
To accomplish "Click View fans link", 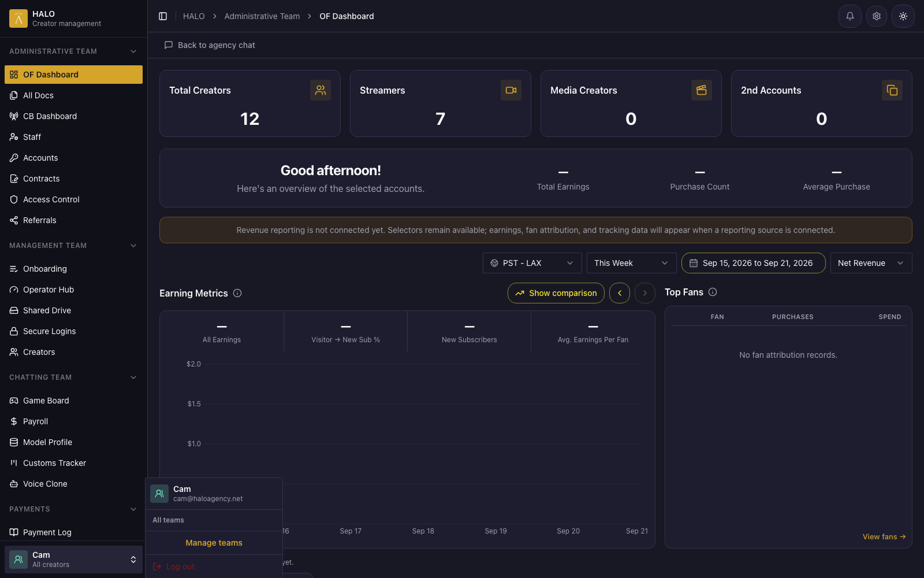I will [x=884, y=537].
